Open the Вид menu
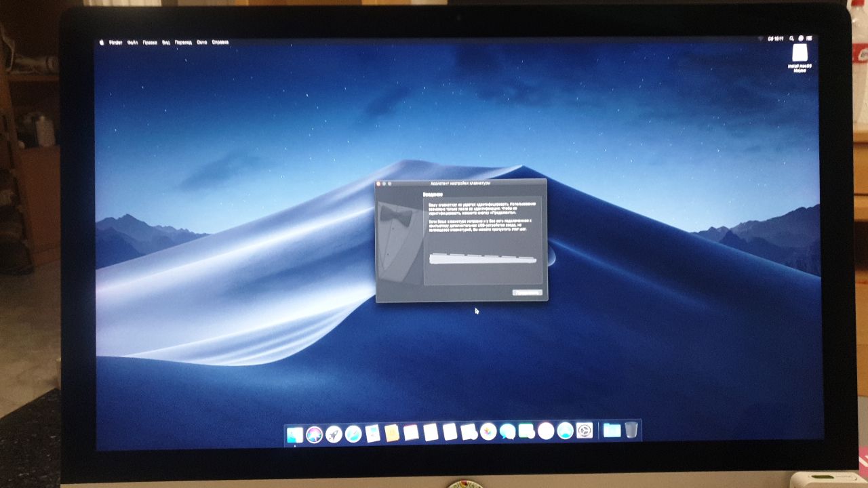The height and width of the screenshot is (488, 868). pyautogui.click(x=166, y=42)
